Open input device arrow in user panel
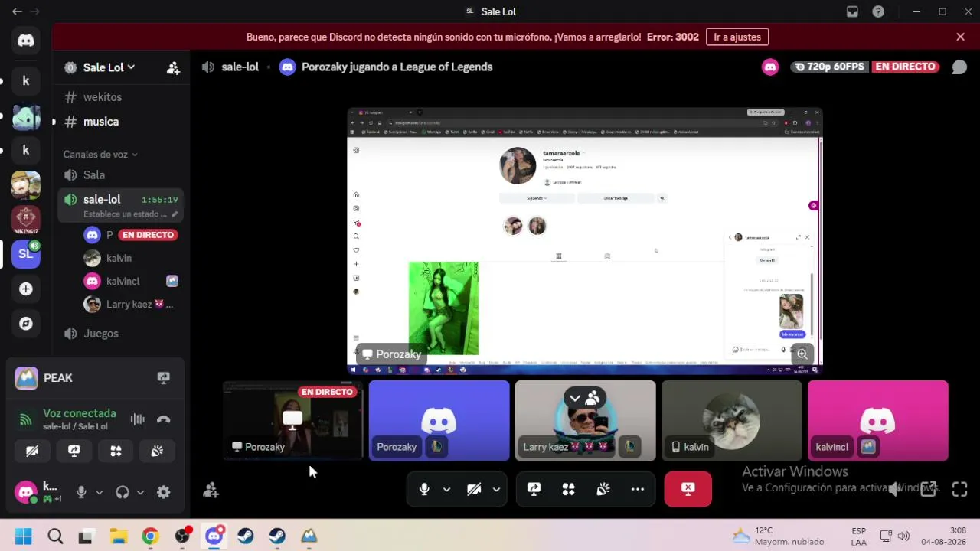 coord(99,492)
